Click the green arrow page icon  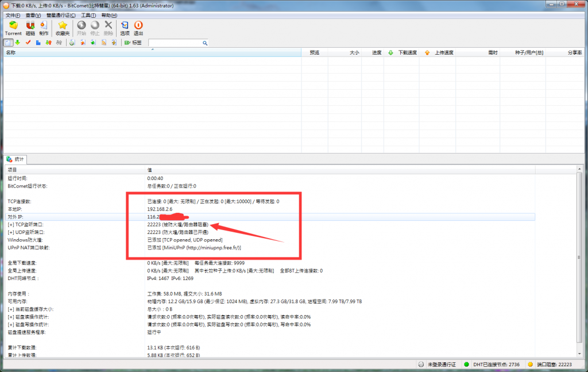point(93,43)
